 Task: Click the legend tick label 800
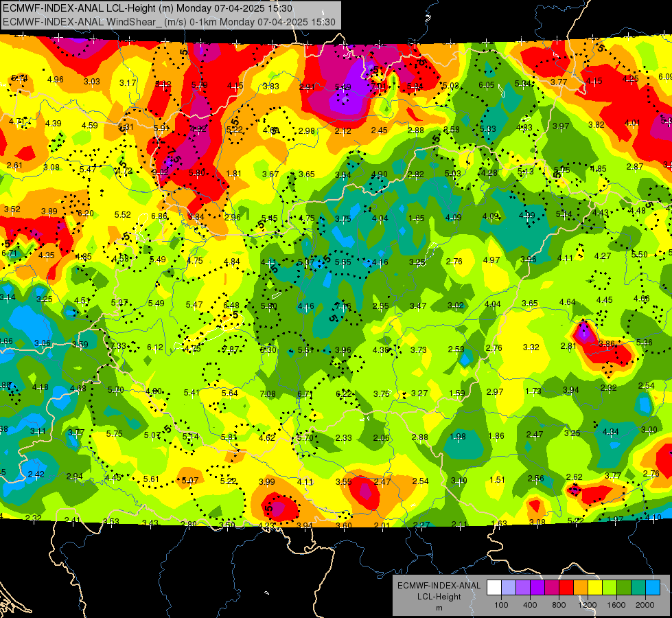coord(559,605)
